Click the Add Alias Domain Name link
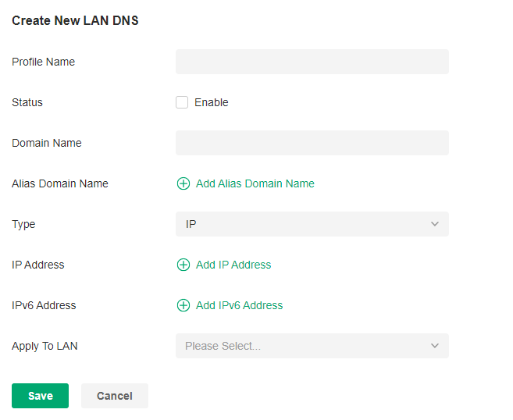The height and width of the screenshot is (420, 513). (x=255, y=183)
